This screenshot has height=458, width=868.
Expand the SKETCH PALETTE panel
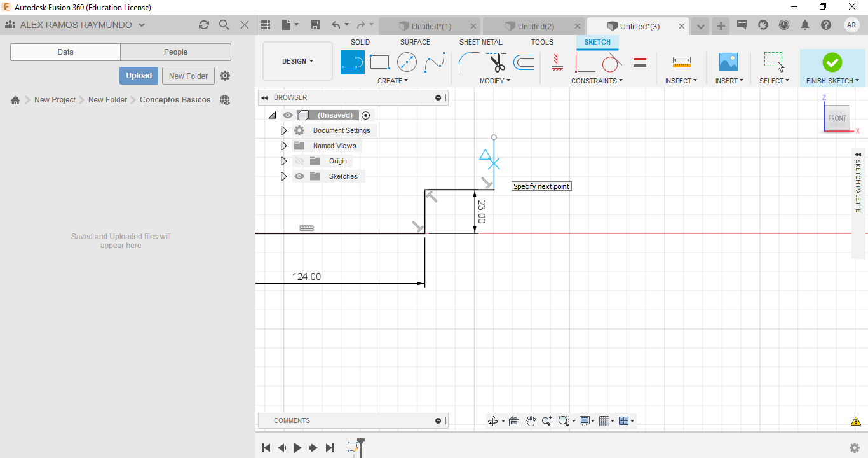coord(858,155)
